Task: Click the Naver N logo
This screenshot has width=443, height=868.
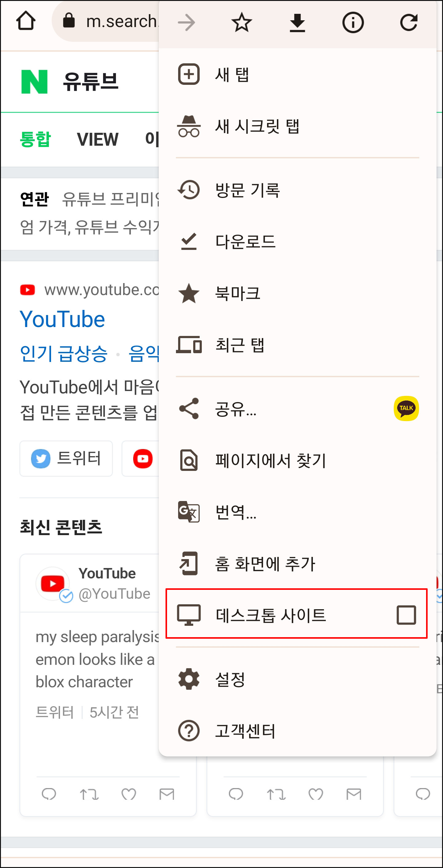Action: (x=34, y=81)
